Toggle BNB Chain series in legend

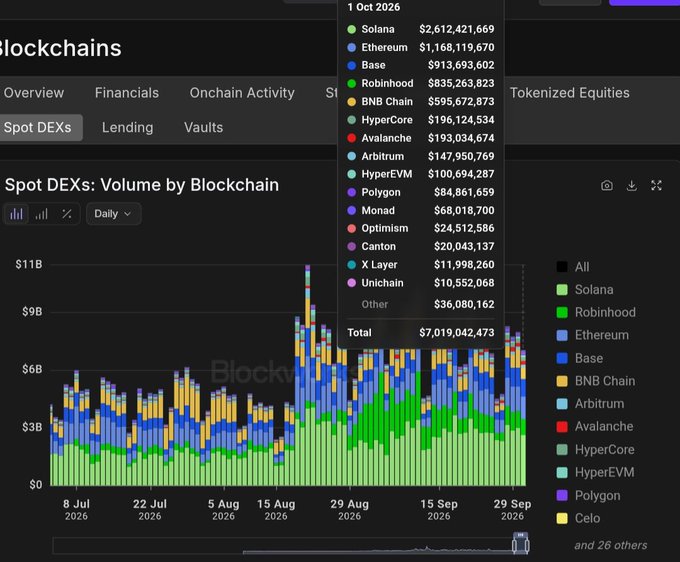pyautogui.click(x=596, y=381)
